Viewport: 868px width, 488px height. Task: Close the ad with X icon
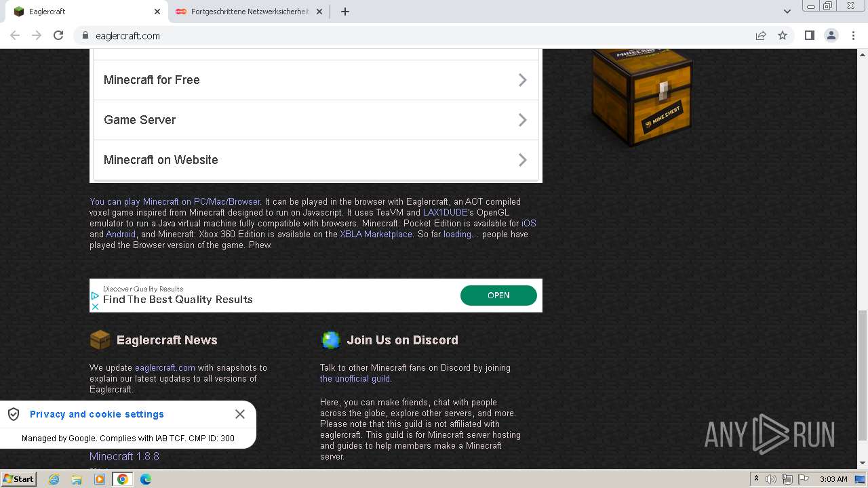click(95, 306)
